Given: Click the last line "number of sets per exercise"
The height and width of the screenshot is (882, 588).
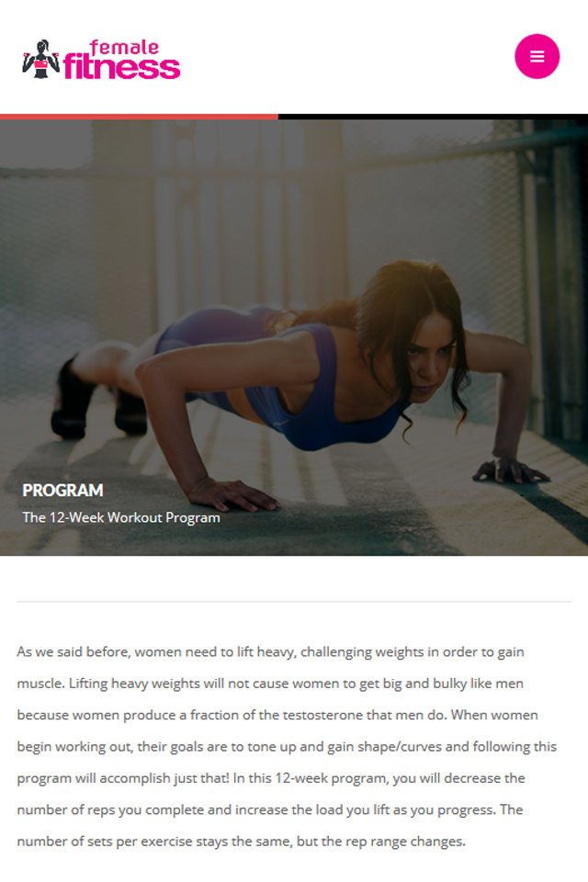Looking at the screenshot, I should tap(242, 841).
